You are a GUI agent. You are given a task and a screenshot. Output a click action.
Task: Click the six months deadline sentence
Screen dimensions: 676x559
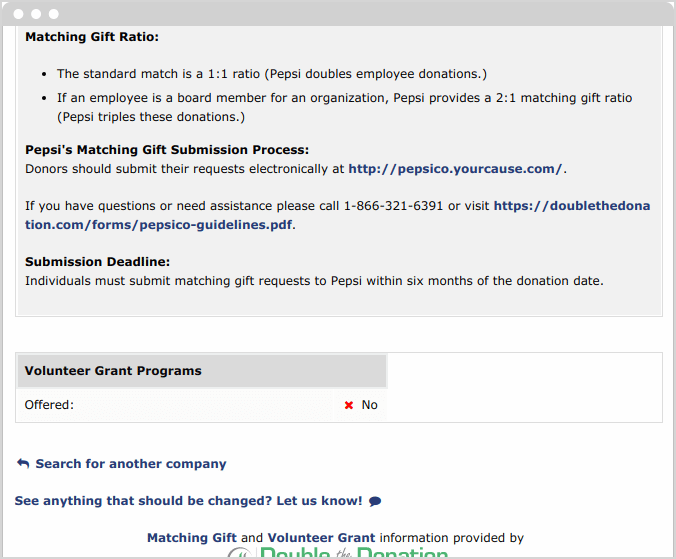314,281
